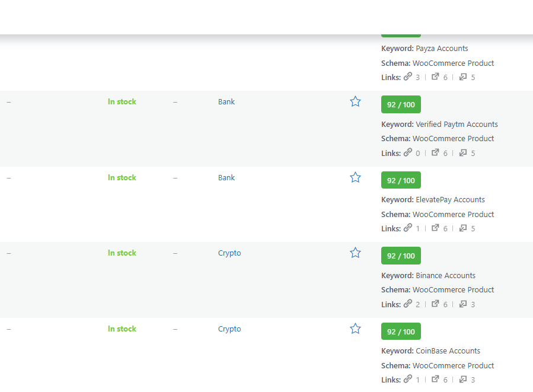This screenshot has height=392, width=533.
Task: Click the 92/100 SEO score for Verified Paytm
Action: coord(401,105)
